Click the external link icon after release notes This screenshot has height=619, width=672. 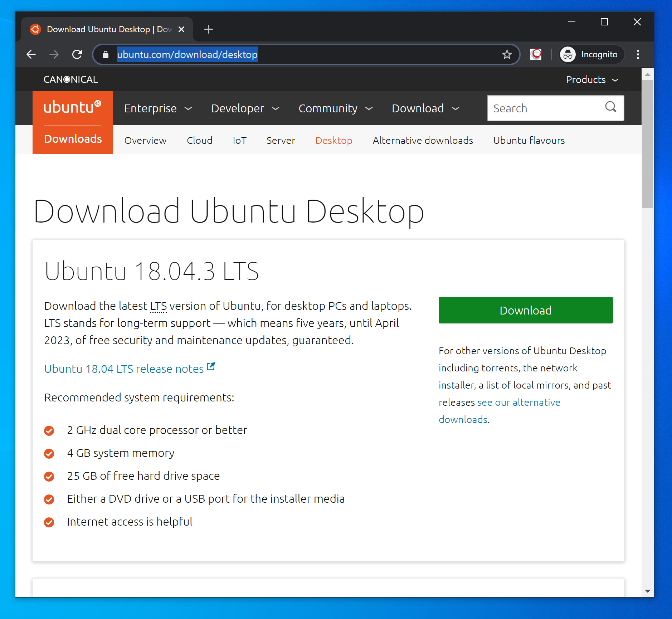point(211,366)
